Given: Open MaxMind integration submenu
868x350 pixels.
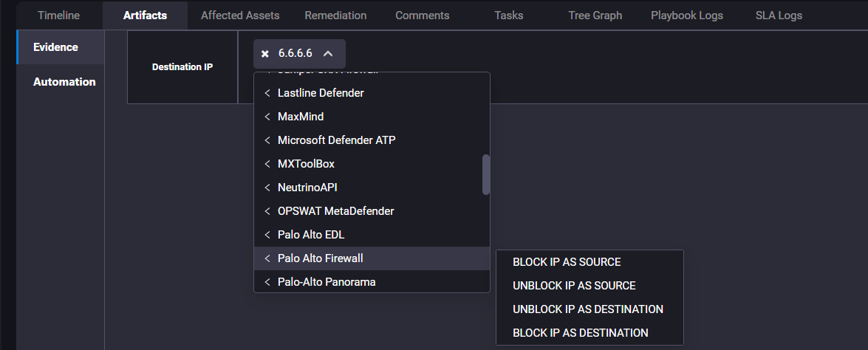Looking at the screenshot, I should (x=372, y=117).
